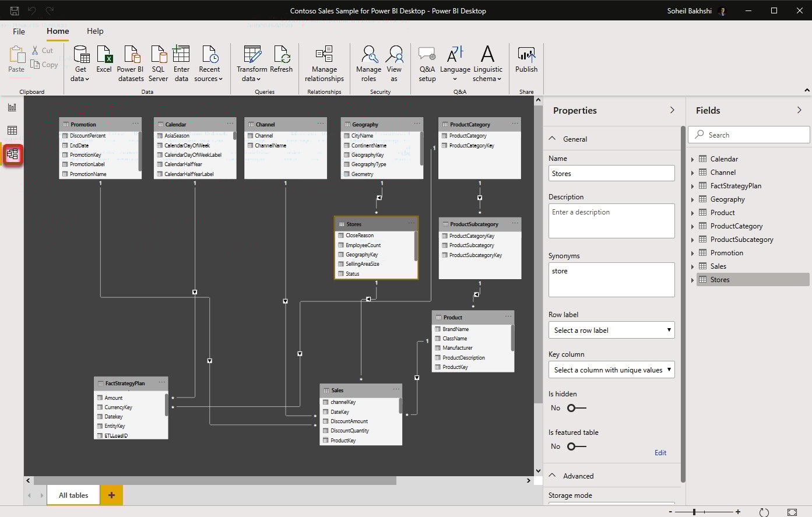
Task: Import from Excel workbook
Action: (x=104, y=59)
